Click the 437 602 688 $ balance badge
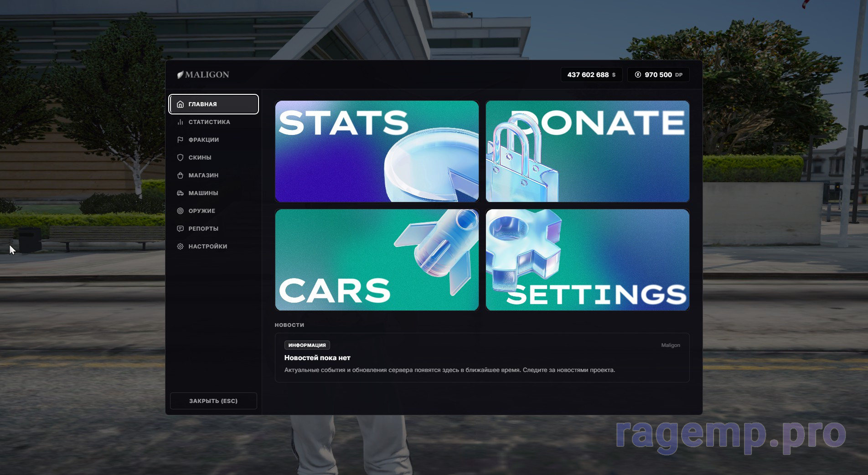This screenshot has height=475, width=868. coord(591,75)
